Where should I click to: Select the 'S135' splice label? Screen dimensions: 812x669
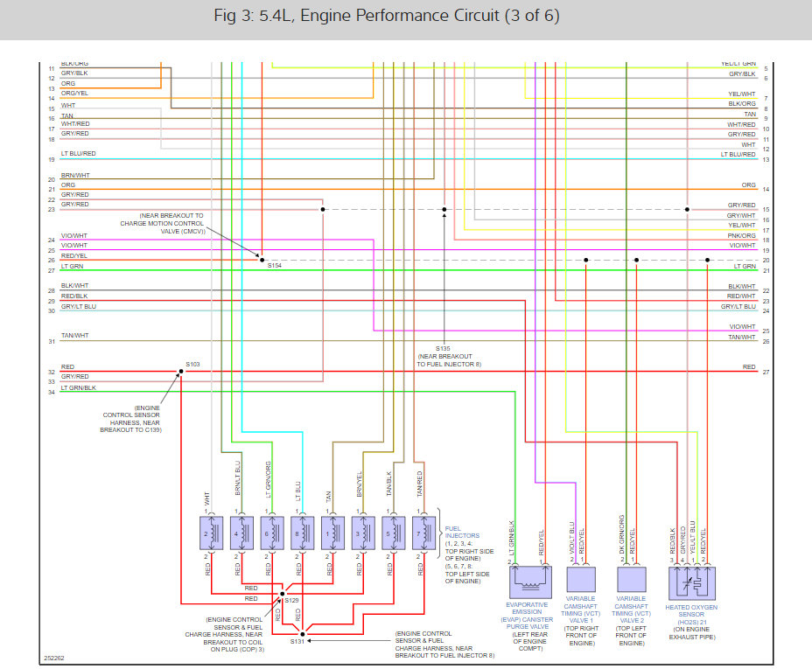tap(443, 349)
